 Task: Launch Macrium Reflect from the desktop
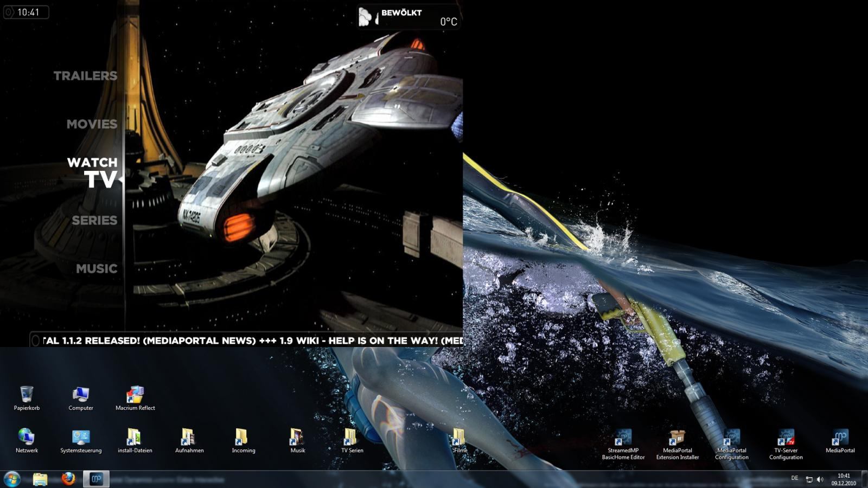135,398
